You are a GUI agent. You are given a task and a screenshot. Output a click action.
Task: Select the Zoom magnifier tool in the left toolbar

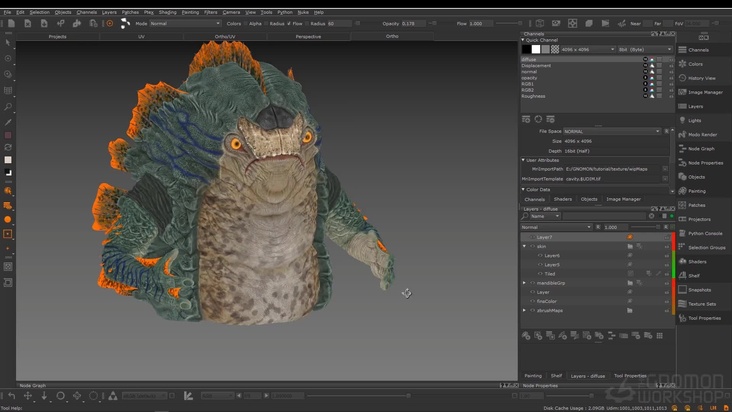[7, 107]
